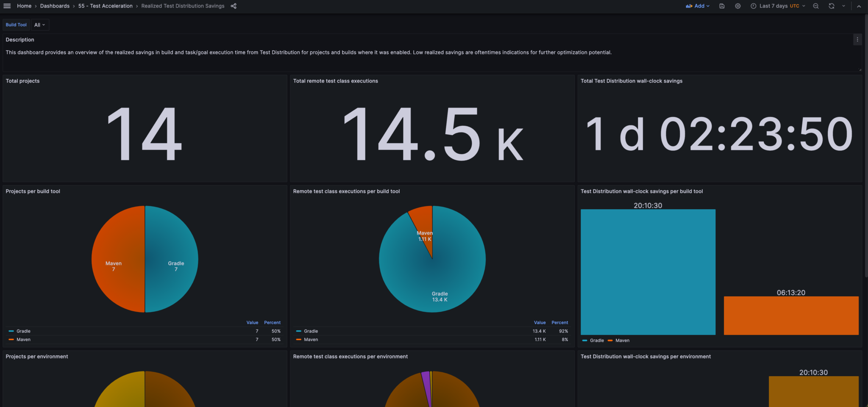This screenshot has width=868, height=407.
Task: Open the Description panel three-dot menu
Action: [857, 39]
